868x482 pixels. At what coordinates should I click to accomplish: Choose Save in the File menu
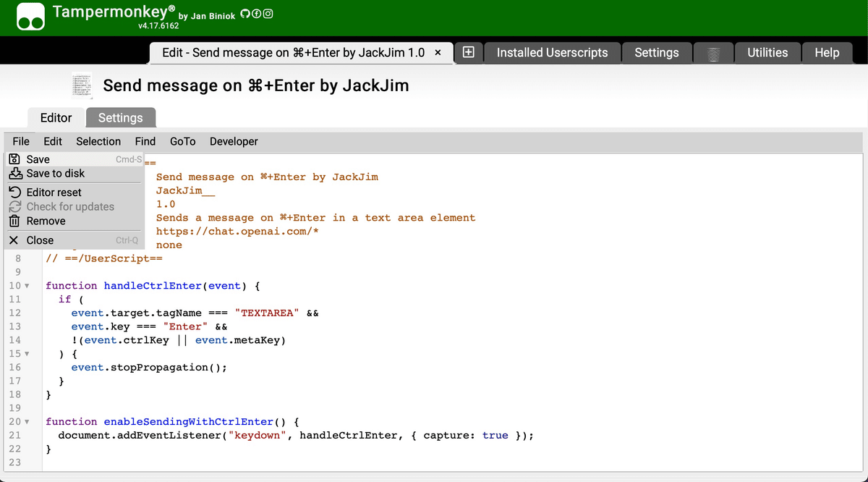point(74,159)
